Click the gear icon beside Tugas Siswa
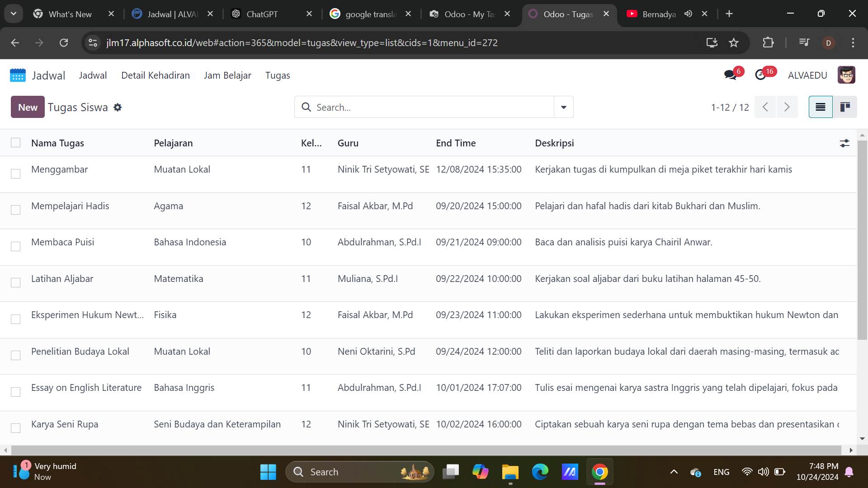 pos(118,108)
